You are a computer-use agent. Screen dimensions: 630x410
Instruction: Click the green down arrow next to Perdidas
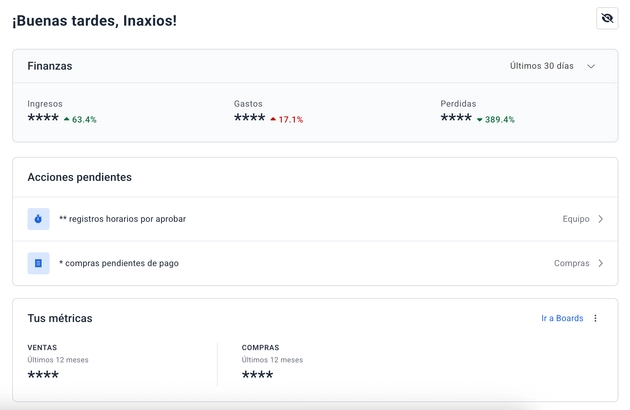(x=480, y=119)
